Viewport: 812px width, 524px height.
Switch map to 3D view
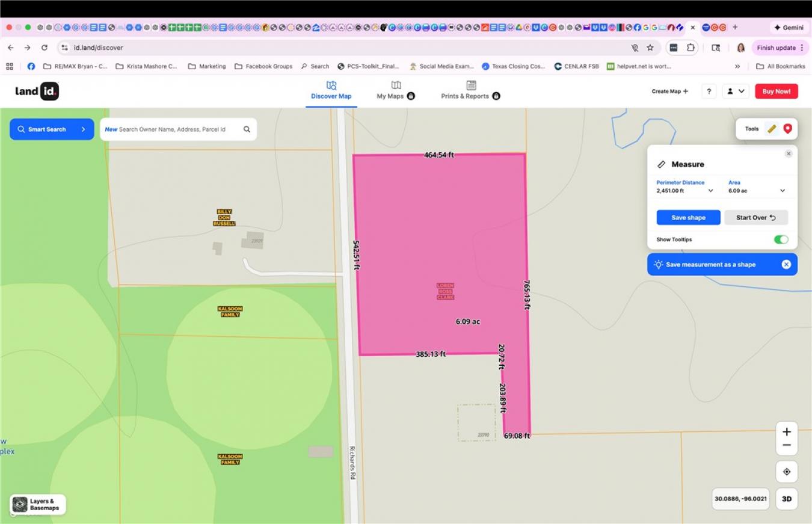[x=786, y=499]
